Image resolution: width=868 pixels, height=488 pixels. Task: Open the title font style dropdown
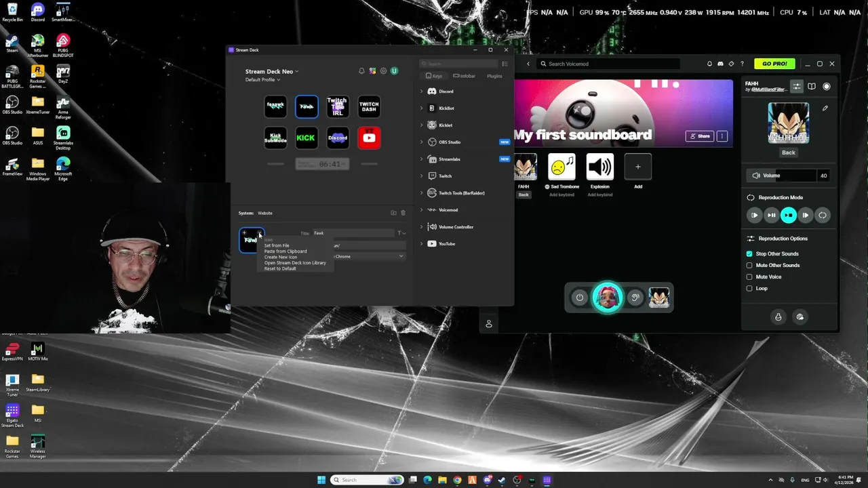click(401, 233)
